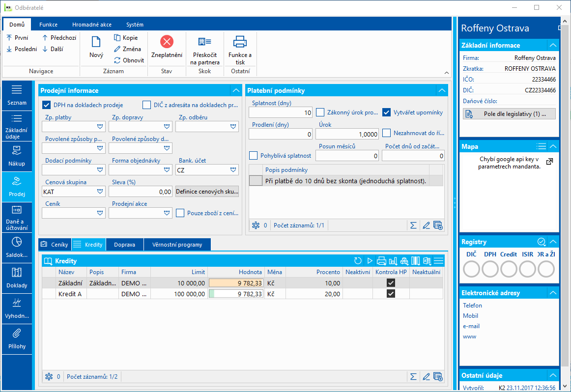Click sum icon in Kredity footer
The width and height of the screenshot is (571, 392).
tap(413, 377)
